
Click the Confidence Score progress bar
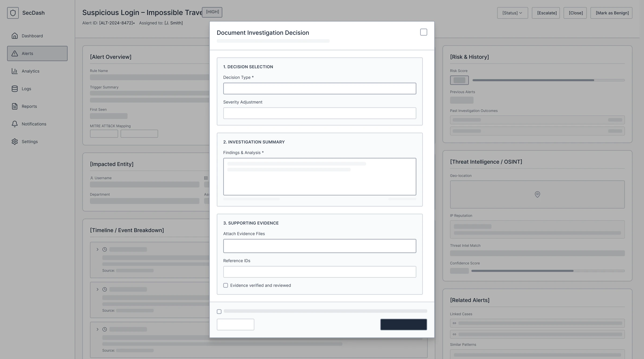coord(548,271)
